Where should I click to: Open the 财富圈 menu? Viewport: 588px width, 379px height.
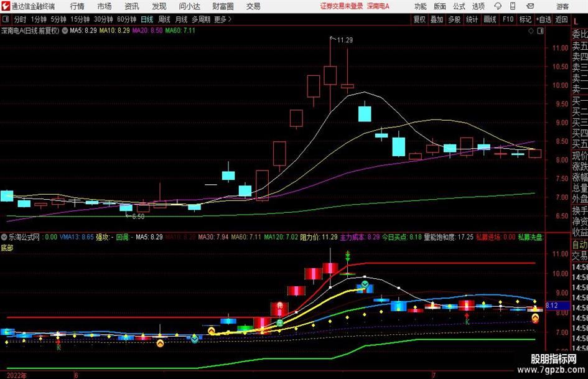coord(223,6)
